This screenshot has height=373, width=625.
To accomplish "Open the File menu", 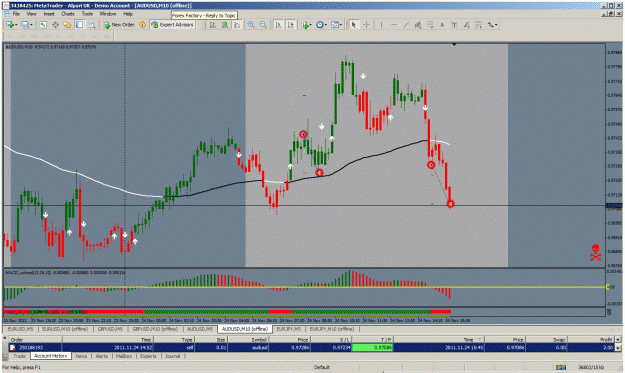I will coord(16,14).
